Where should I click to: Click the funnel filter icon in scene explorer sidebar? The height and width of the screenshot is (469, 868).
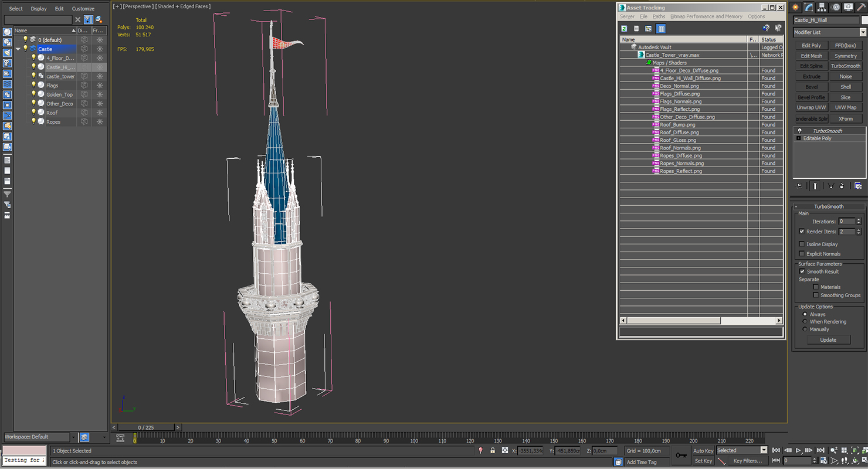point(7,193)
